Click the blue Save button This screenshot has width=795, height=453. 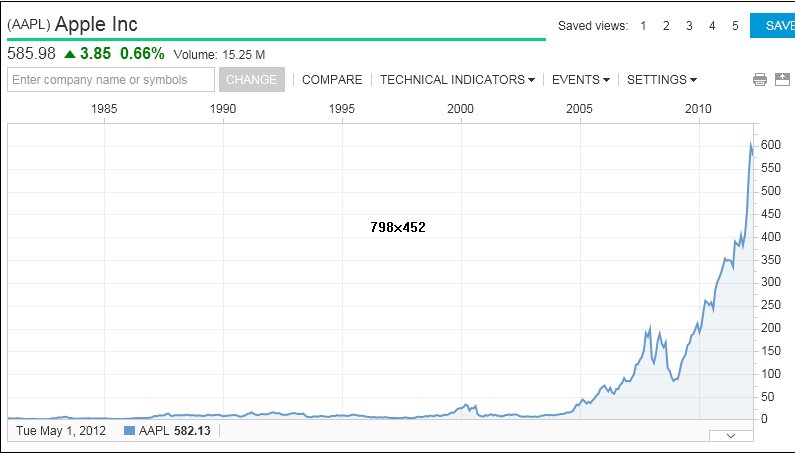772,25
